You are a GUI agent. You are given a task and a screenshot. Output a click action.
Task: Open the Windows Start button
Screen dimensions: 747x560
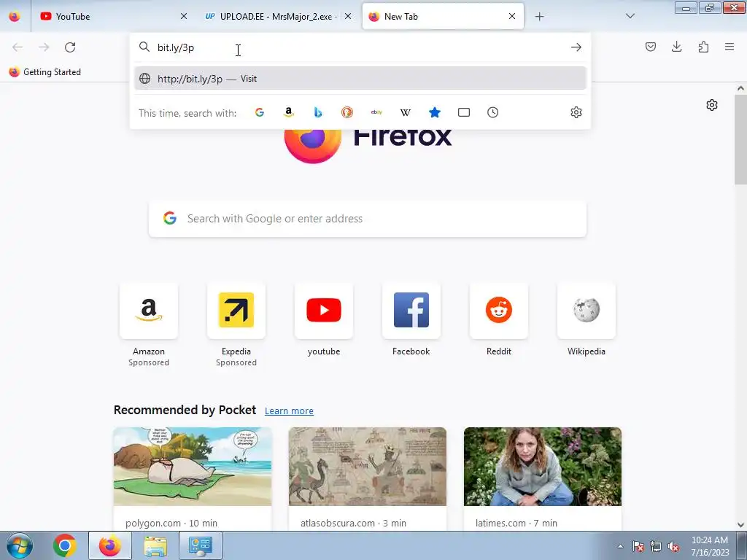[20, 545]
